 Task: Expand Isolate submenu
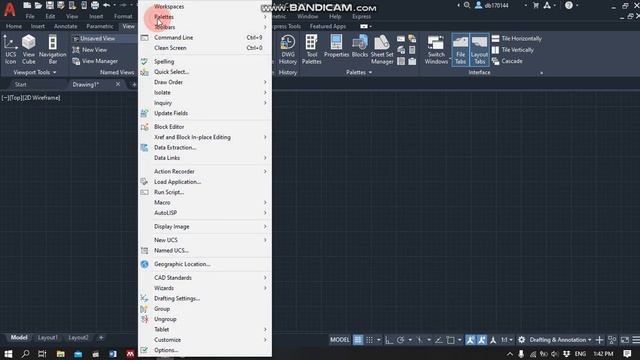(205, 93)
